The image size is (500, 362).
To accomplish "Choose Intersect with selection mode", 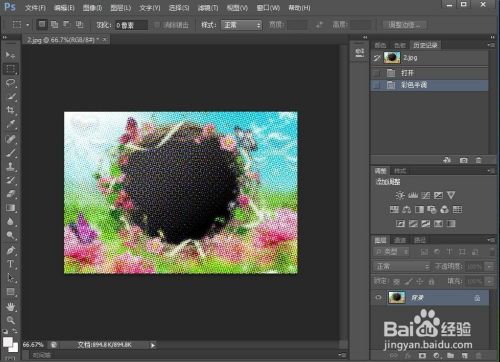I will coord(79,24).
